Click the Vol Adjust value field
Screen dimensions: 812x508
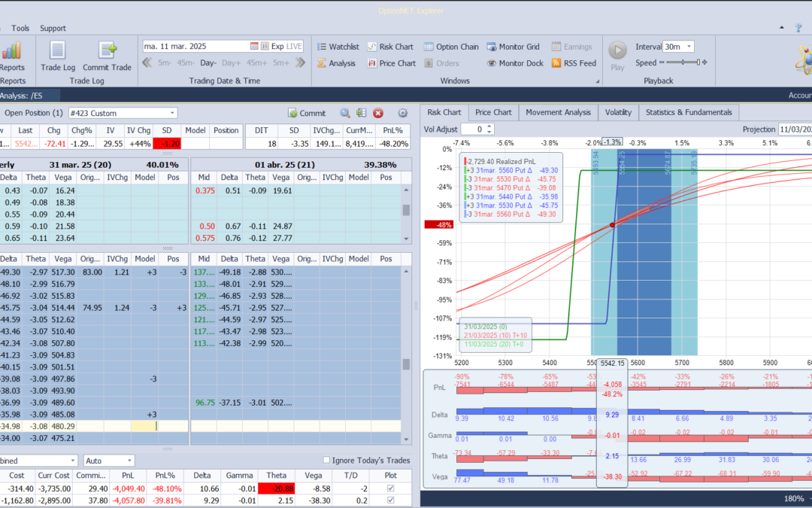coord(474,129)
